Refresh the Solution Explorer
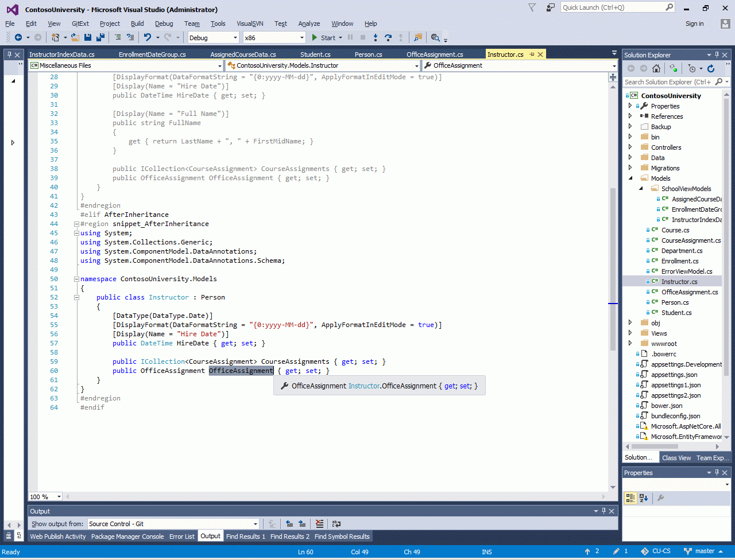The image size is (735, 560). 711,68
